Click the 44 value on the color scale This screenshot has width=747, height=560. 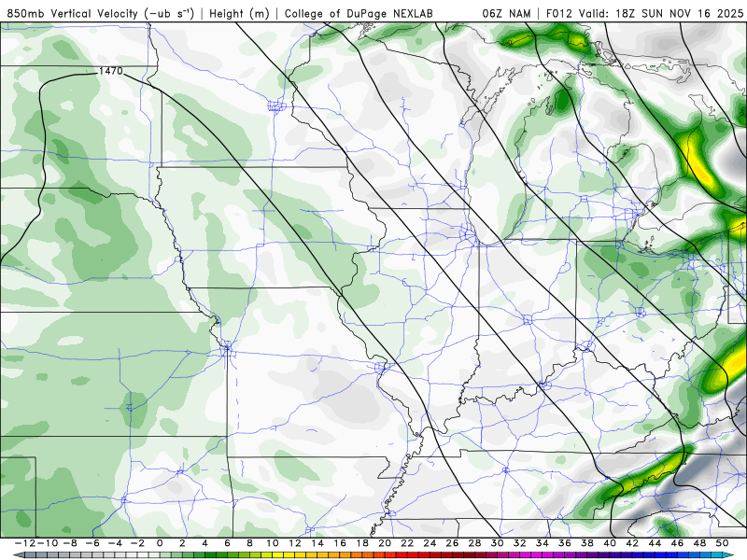(655, 543)
